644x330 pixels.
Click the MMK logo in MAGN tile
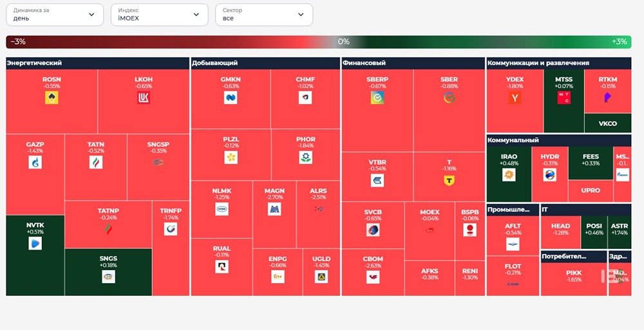tap(274, 209)
